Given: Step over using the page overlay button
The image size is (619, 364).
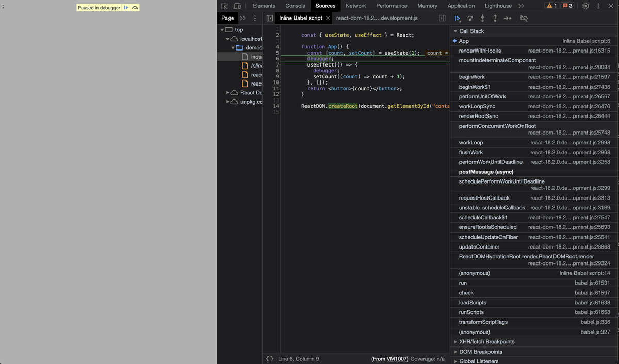Looking at the screenshot, I should coord(135,8).
